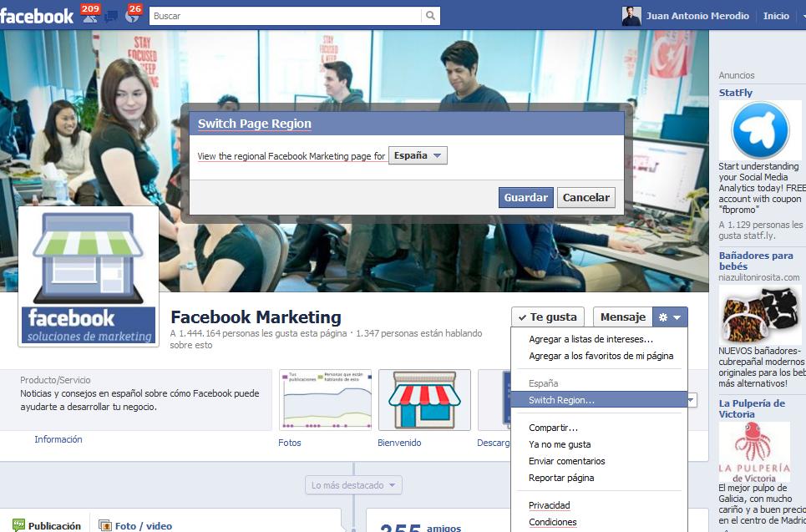
Task: Select Reportar página menu entry
Action: [x=561, y=478]
